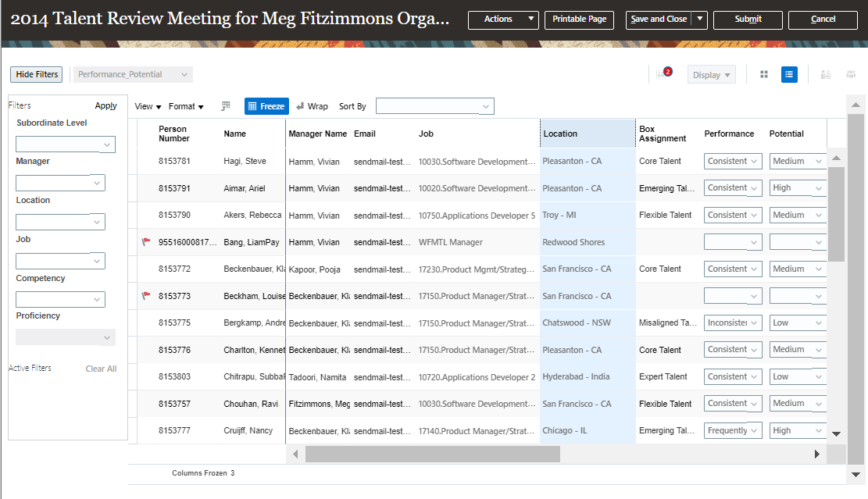Open the Display dropdown

tap(711, 75)
